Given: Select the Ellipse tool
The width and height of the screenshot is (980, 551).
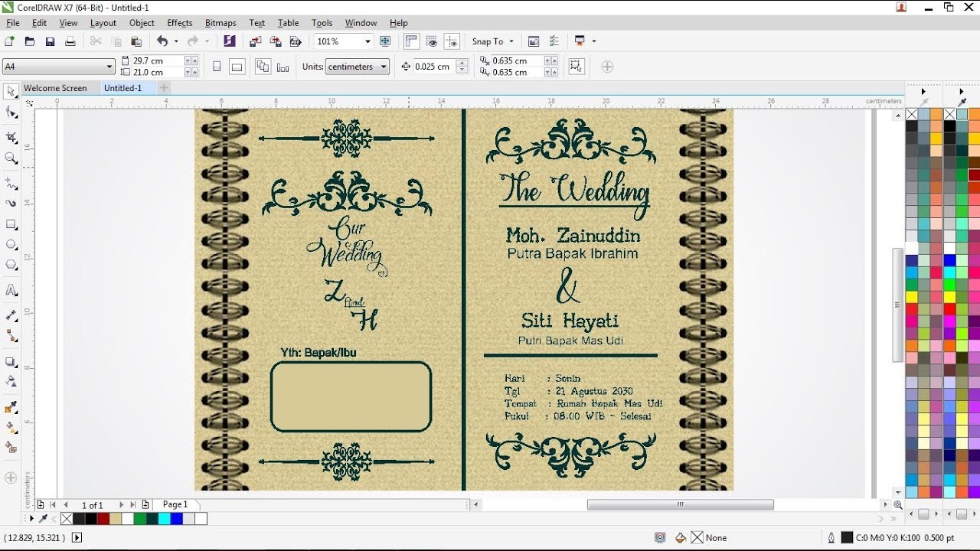Looking at the screenshot, I should [11, 245].
